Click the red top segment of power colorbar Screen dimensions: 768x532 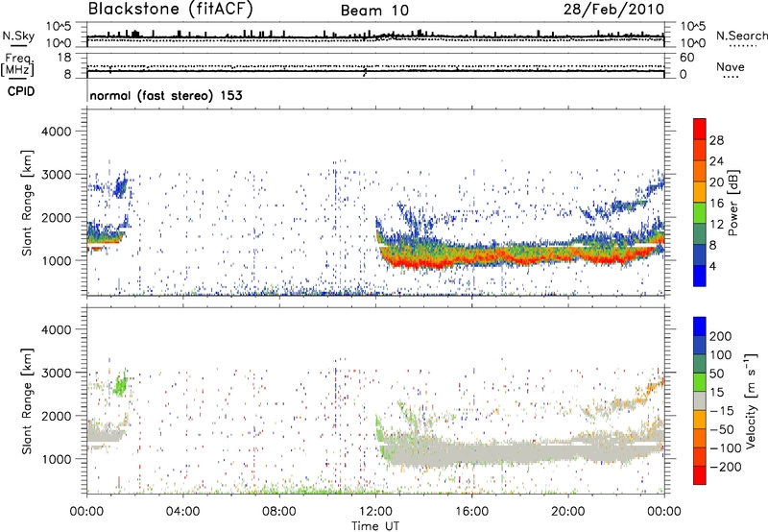700,129
